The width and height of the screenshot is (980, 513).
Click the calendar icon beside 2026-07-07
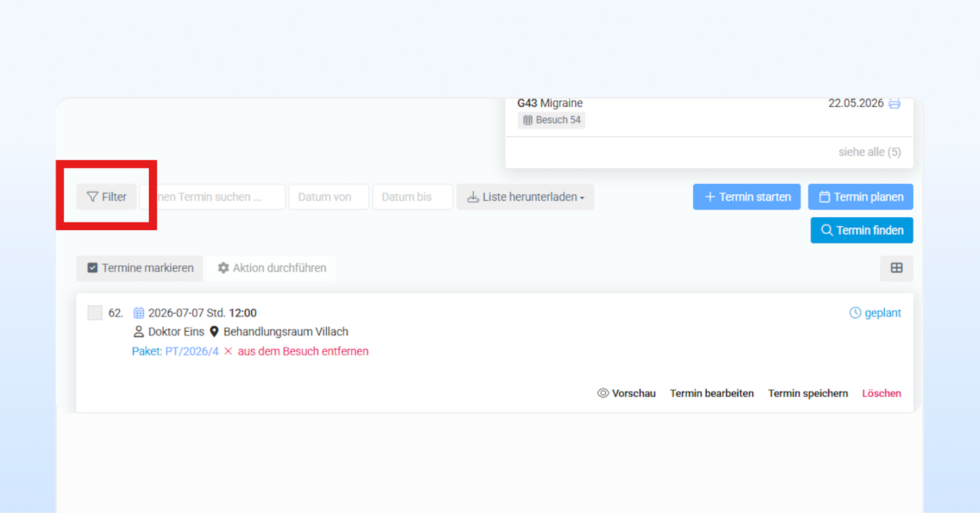coord(139,313)
